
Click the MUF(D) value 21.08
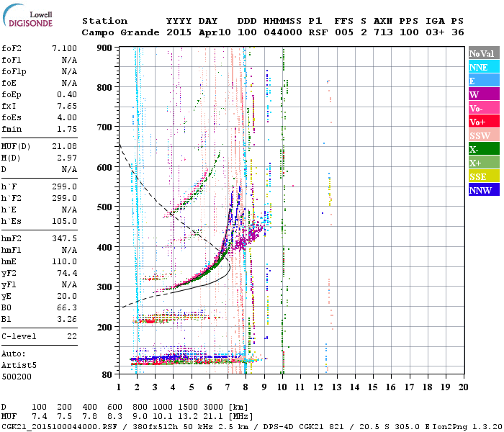[x=64, y=147]
